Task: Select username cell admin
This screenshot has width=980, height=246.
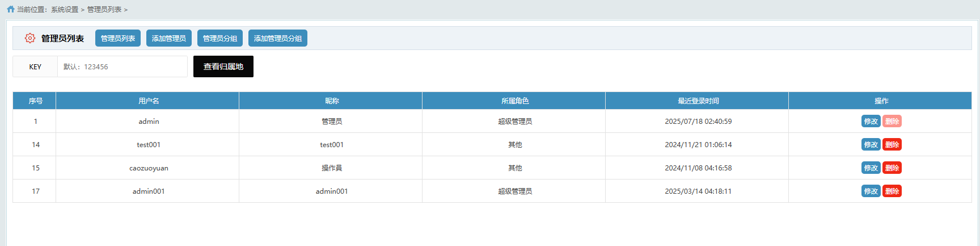Action: 149,121
